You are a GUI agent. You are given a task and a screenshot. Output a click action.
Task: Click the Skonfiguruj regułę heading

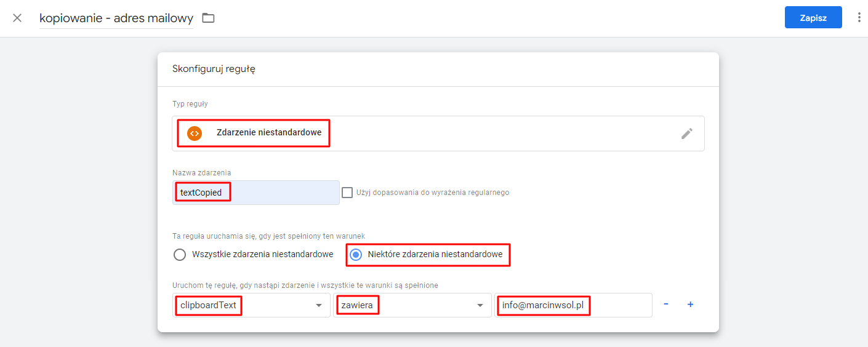[x=214, y=69]
